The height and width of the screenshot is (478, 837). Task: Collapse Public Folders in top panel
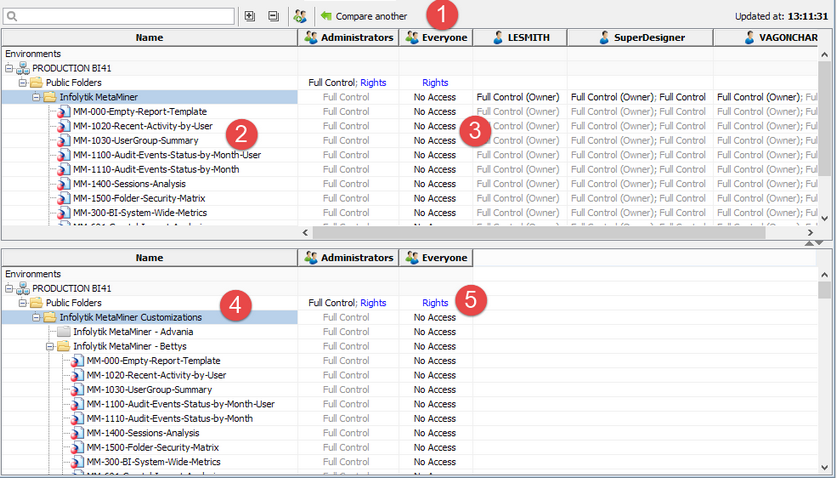point(22,83)
